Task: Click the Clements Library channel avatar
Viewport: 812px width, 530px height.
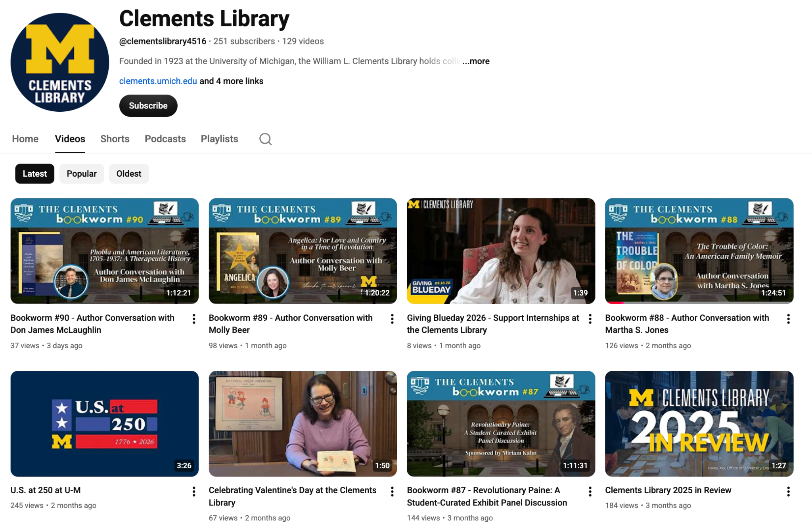Action: pos(60,62)
